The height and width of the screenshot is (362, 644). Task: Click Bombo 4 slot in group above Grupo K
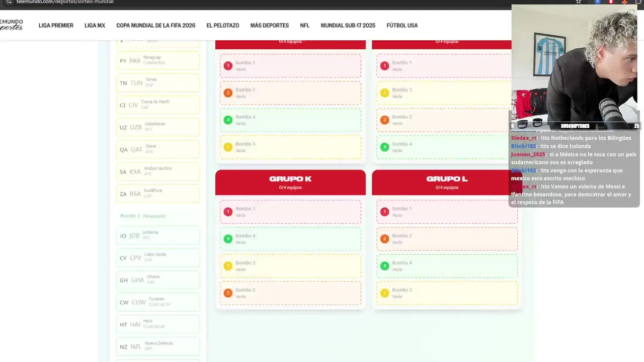pyautogui.click(x=290, y=120)
